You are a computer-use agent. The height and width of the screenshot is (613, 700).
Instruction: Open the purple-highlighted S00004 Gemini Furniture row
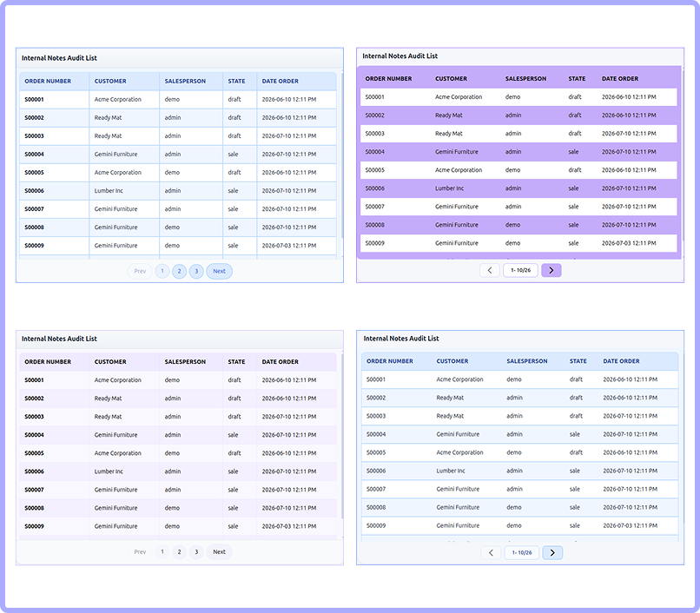click(x=518, y=152)
